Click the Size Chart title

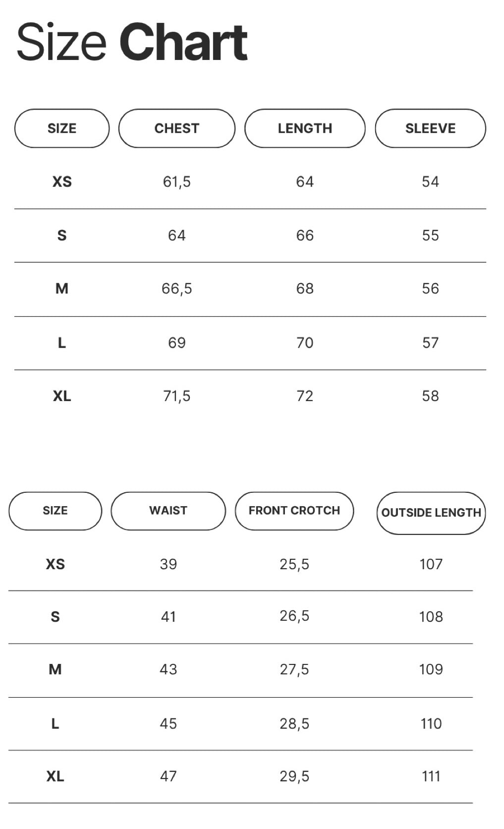(x=132, y=42)
